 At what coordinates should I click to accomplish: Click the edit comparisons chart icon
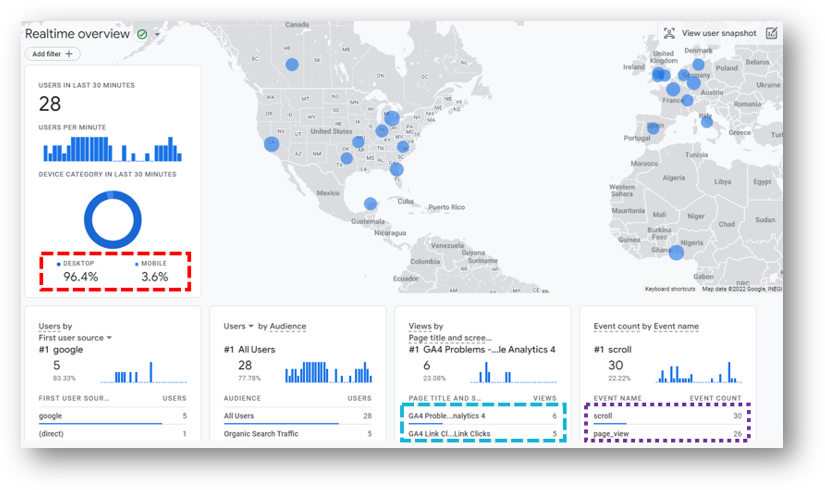[x=771, y=33]
